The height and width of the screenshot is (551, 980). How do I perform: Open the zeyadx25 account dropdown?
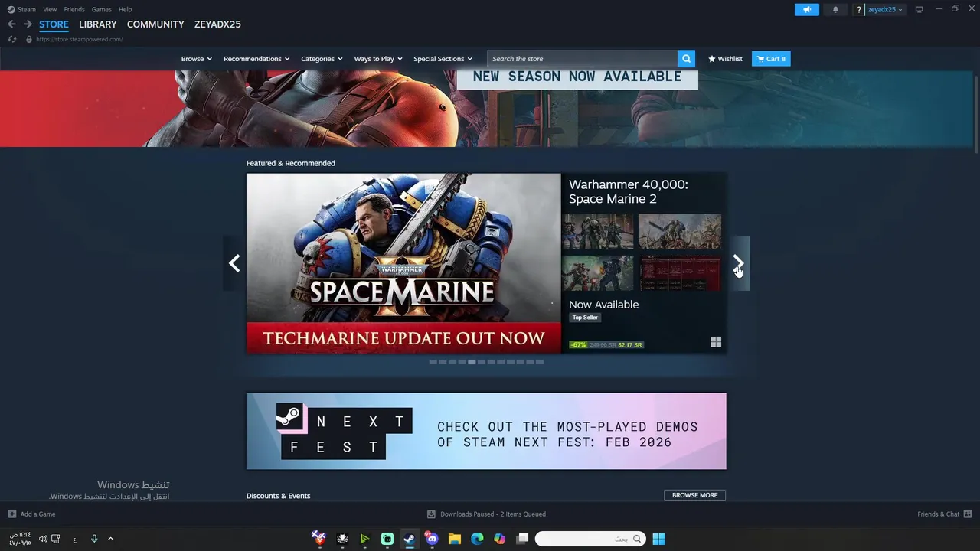[x=885, y=9]
